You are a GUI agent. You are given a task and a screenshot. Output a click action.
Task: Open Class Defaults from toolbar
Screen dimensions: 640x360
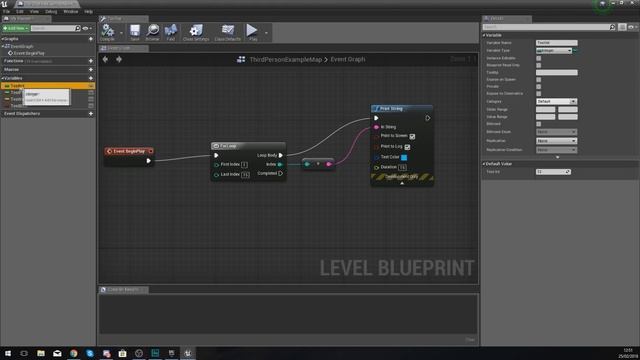[227, 32]
